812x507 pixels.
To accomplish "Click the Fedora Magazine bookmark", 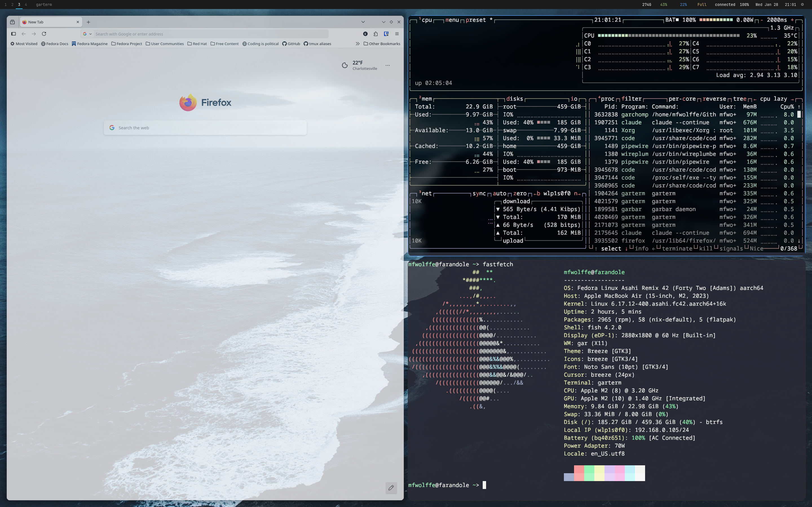I will 90,44.
